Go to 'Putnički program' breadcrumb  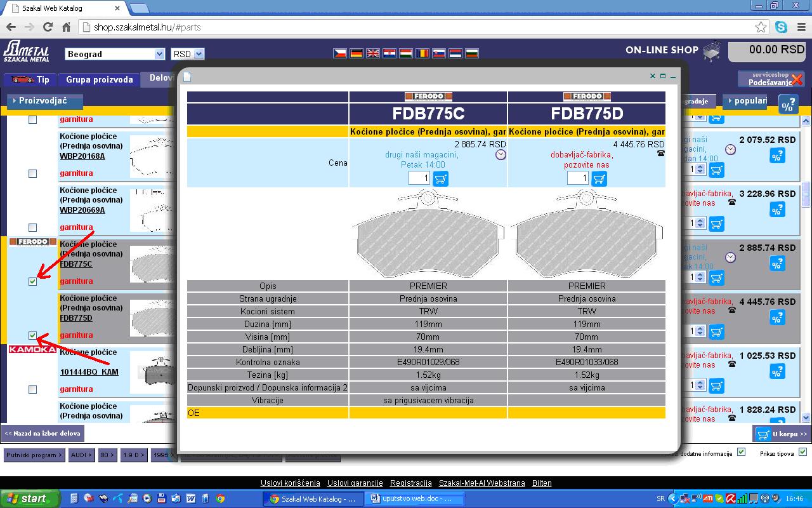point(34,455)
